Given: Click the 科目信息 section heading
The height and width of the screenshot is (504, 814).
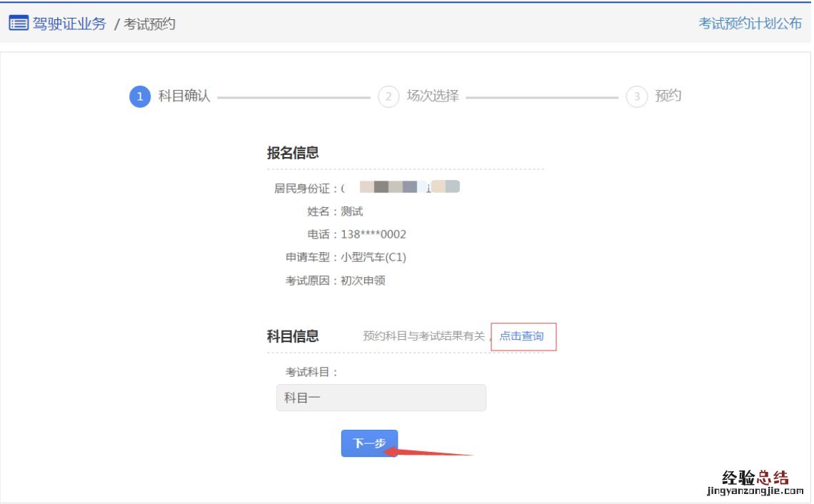Looking at the screenshot, I should click(x=293, y=336).
